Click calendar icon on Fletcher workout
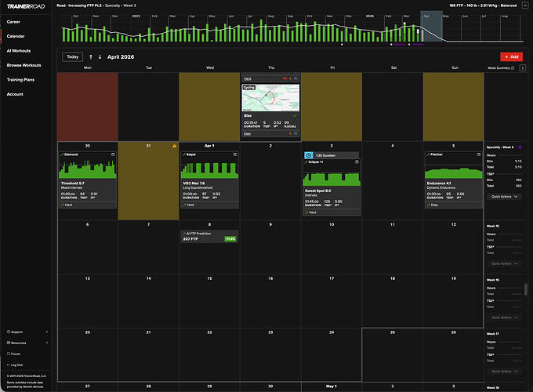 [479, 154]
